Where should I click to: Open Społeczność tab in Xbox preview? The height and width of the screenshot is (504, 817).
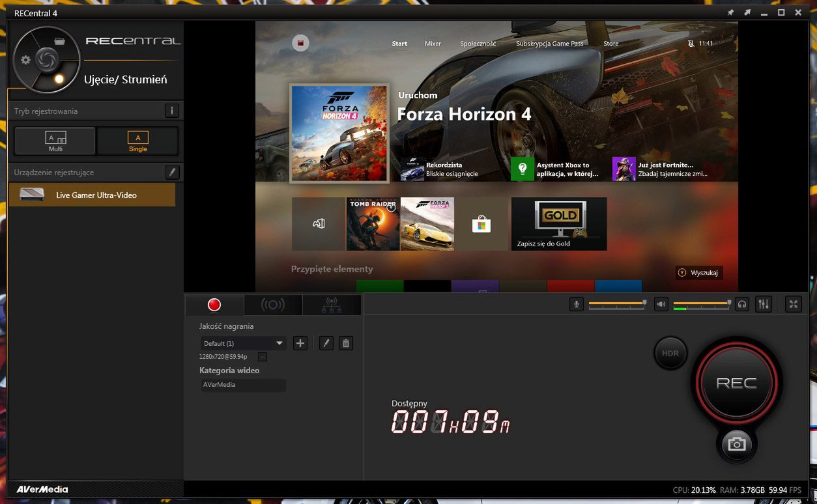point(478,44)
